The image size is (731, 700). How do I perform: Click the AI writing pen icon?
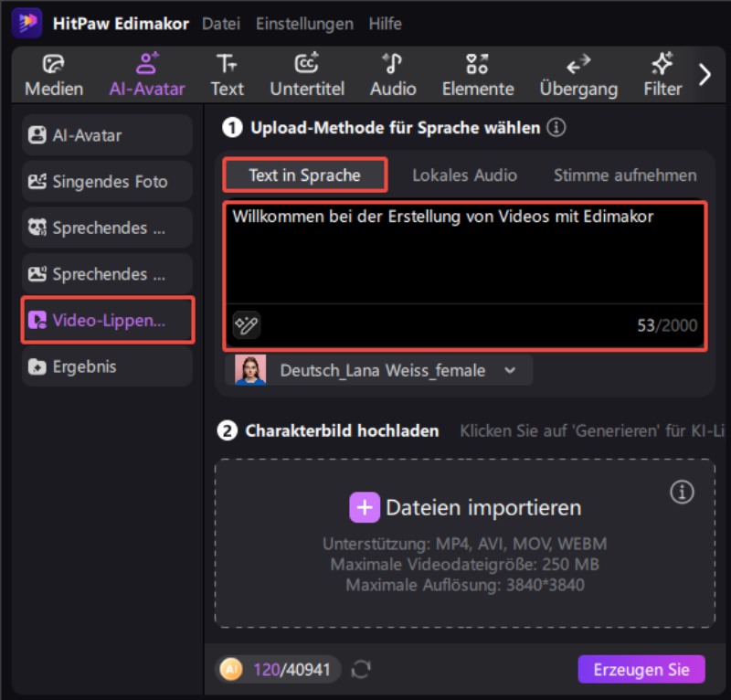click(x=246, y=324)
